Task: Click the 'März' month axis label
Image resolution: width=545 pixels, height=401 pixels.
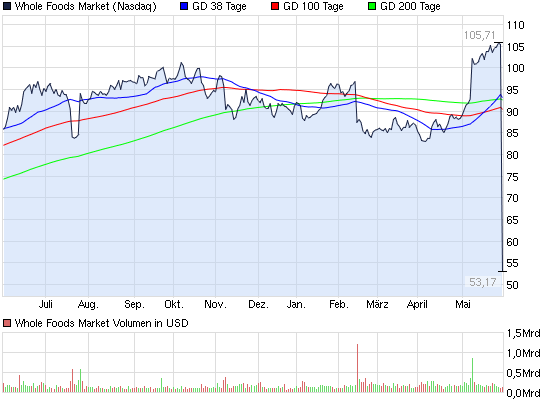Action: coord(377,304)
